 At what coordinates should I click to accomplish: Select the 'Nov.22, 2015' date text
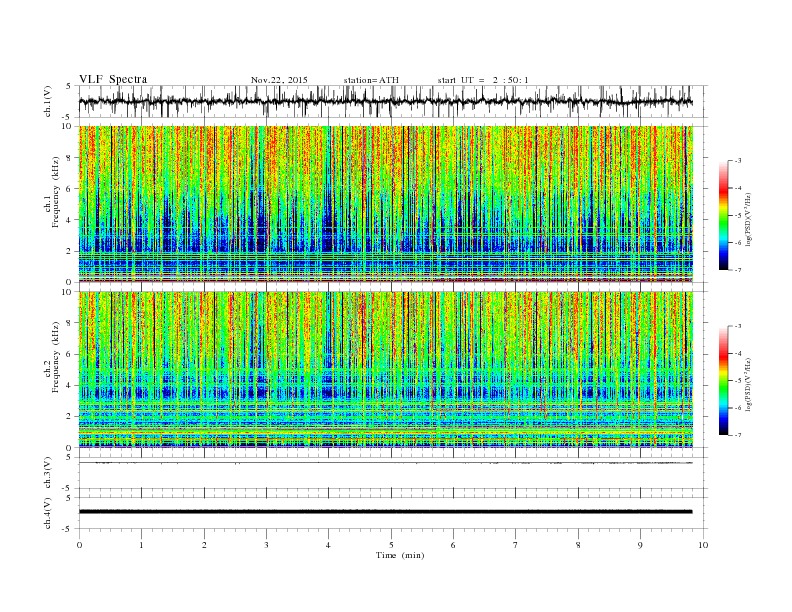279,80
